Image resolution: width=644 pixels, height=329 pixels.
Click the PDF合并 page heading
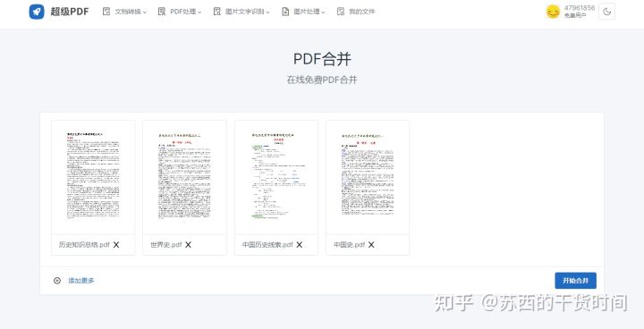coord(322,59)
